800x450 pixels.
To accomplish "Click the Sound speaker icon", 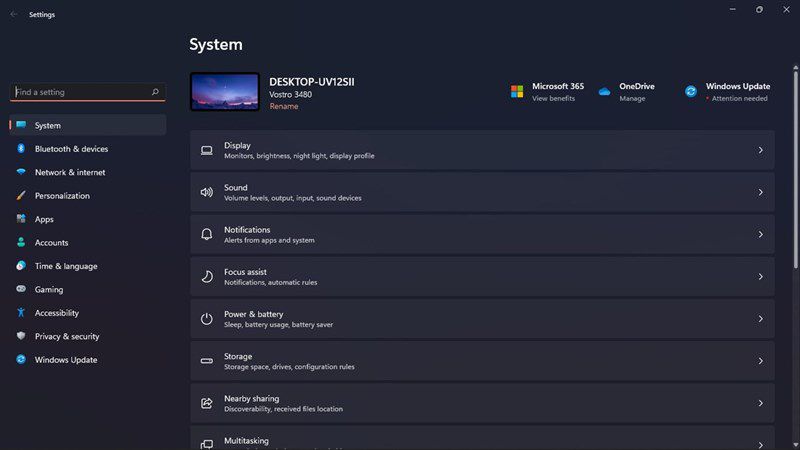I will [x=207, y=192].
